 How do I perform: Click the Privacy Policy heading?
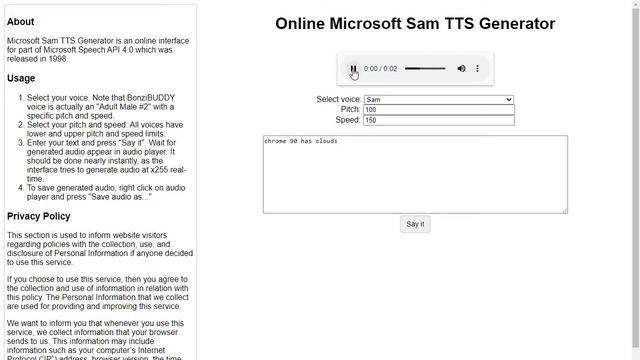[x=38, y=216]
